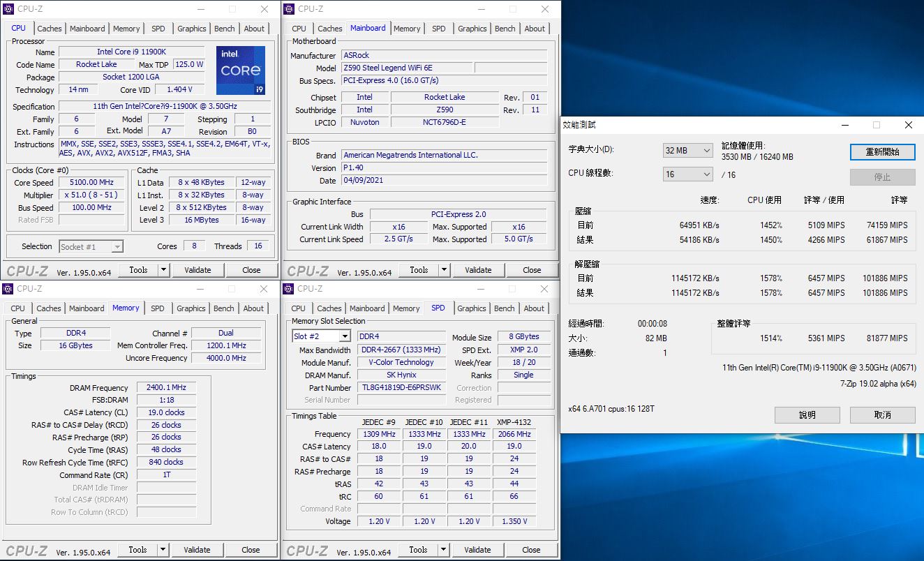Click Close at the bottom of the SPD window
The image size is (924, 561).
531,550
